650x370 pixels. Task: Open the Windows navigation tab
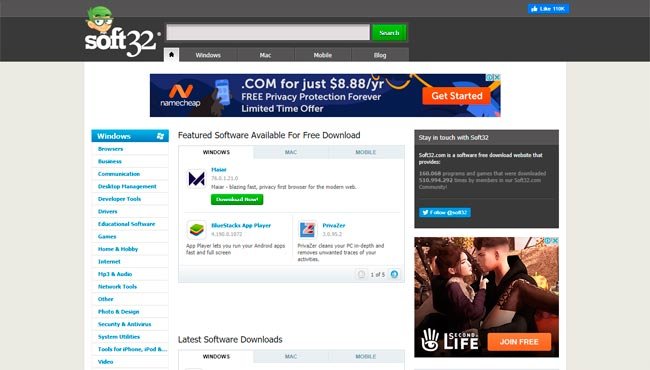pos(208,55)
